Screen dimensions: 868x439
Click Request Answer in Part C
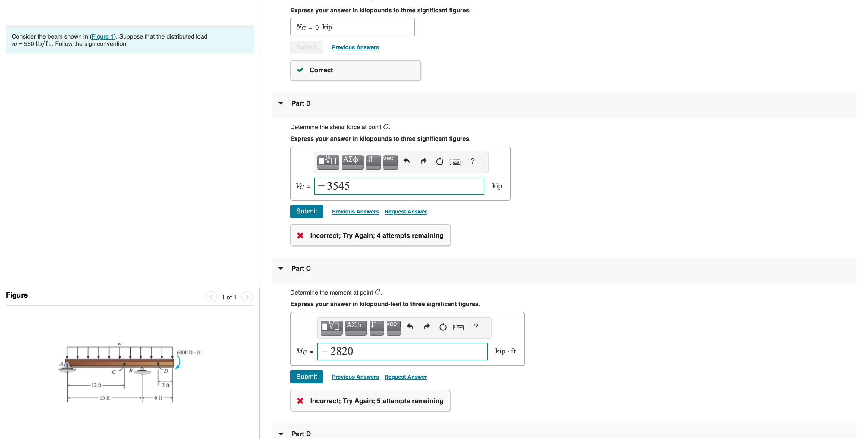click(405, 377)
